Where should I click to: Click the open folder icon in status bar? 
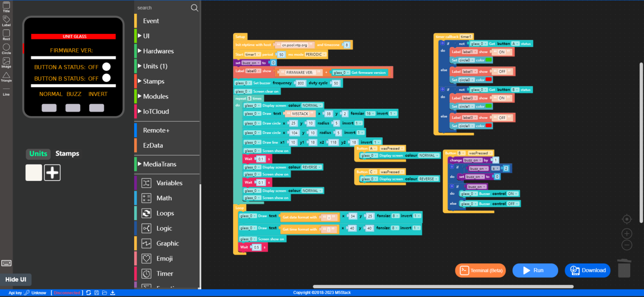tap(104, 292)
